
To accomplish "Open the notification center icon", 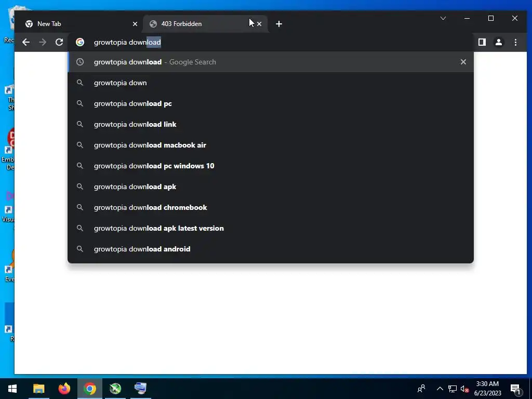I will (x=516, y=389).
